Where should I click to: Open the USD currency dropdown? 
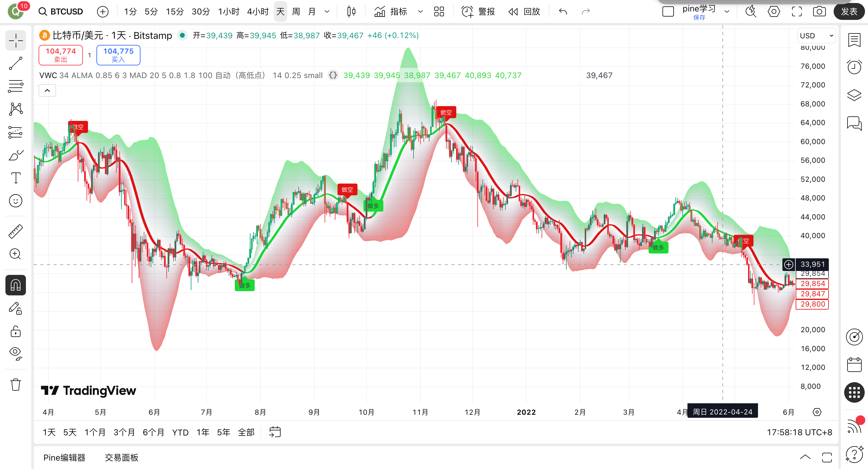tap(816, 36)
